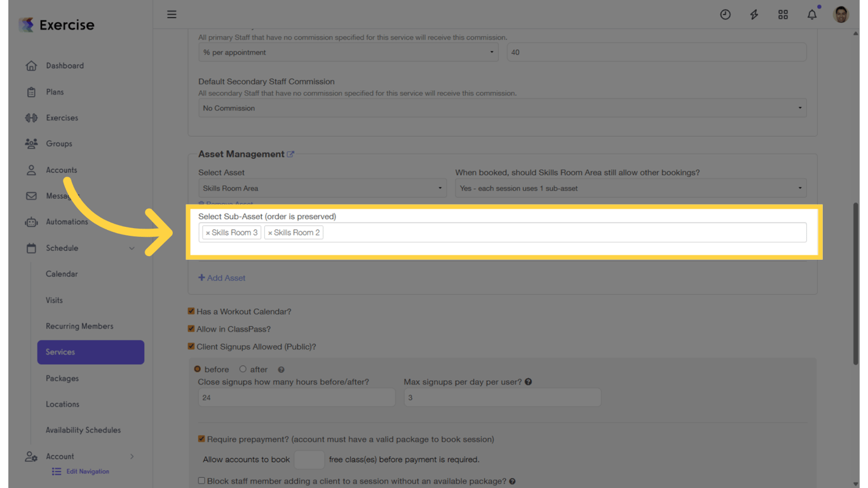Select the 'after' radio option for signups

243,369
